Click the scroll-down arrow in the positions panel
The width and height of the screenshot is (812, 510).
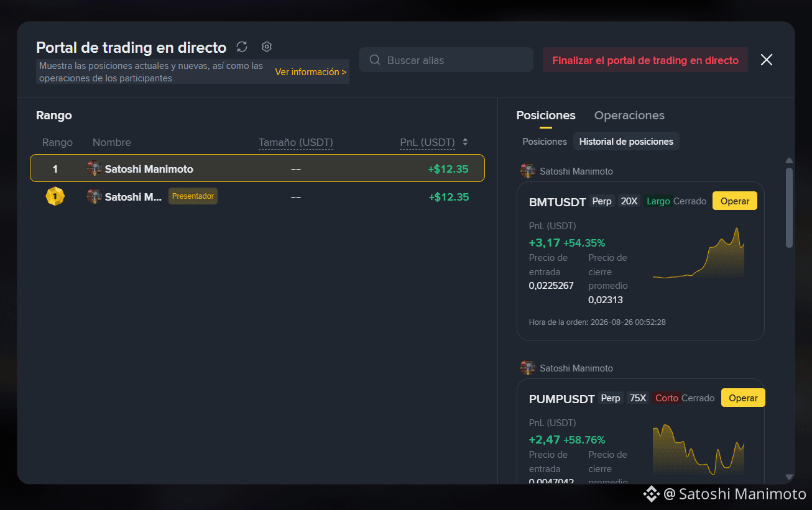pos(790,477)
